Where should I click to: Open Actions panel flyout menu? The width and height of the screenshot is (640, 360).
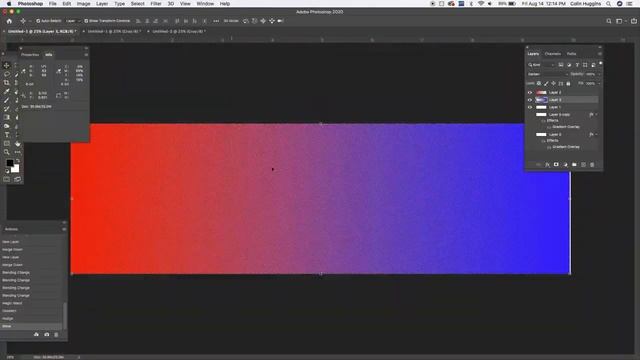[64, 229]
